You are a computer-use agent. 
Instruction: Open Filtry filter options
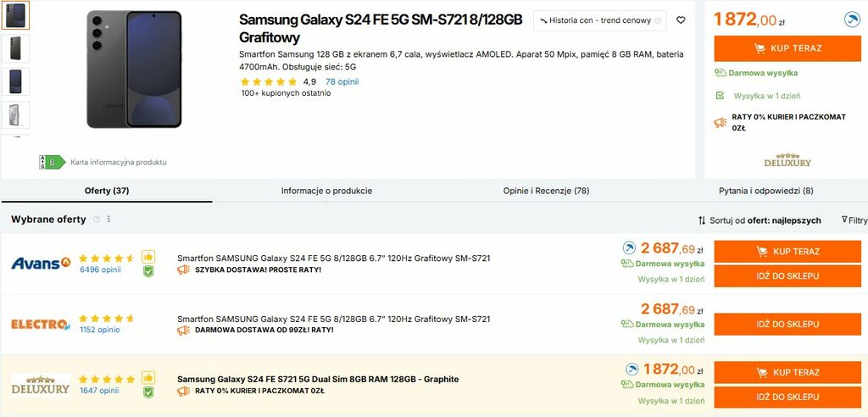click(x=854, y=220)
